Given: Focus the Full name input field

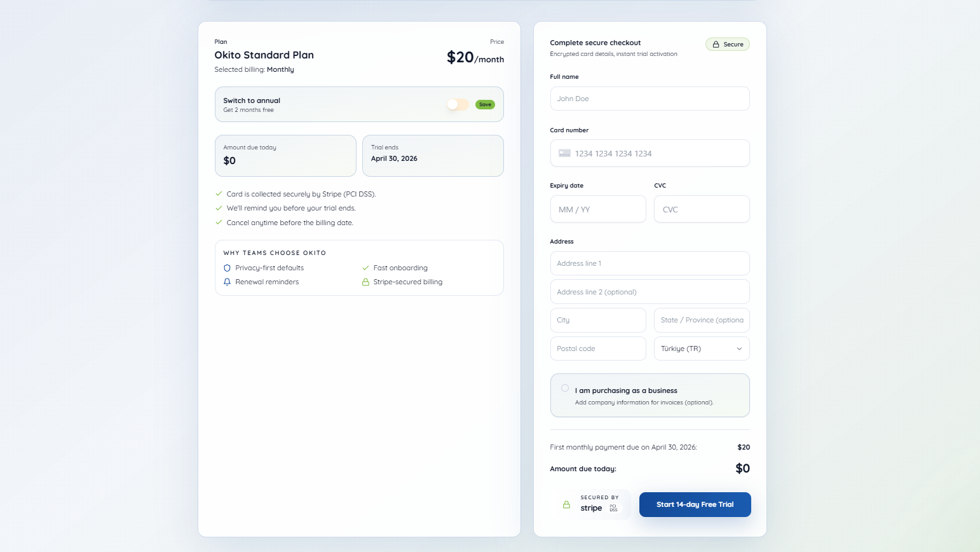Looking at the screenshot, I should 650,99.
